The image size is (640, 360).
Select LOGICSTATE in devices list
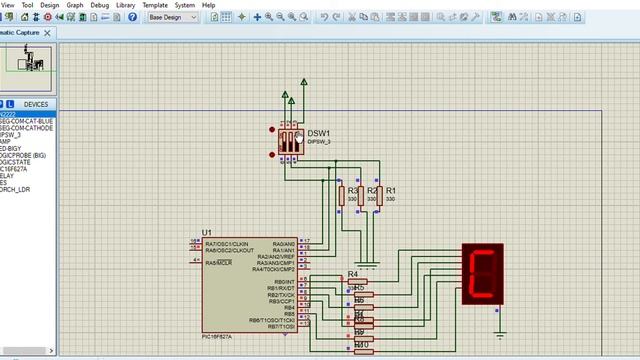(16, 162)
